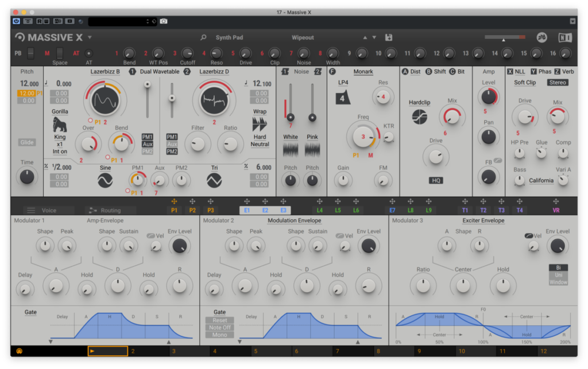Open the Hardclip mode dropdown
588x369 pixels.
coord(419,102)
